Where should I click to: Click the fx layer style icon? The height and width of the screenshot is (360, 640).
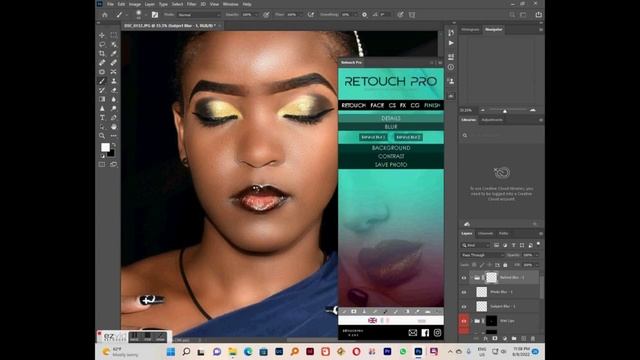click(485, 338)
